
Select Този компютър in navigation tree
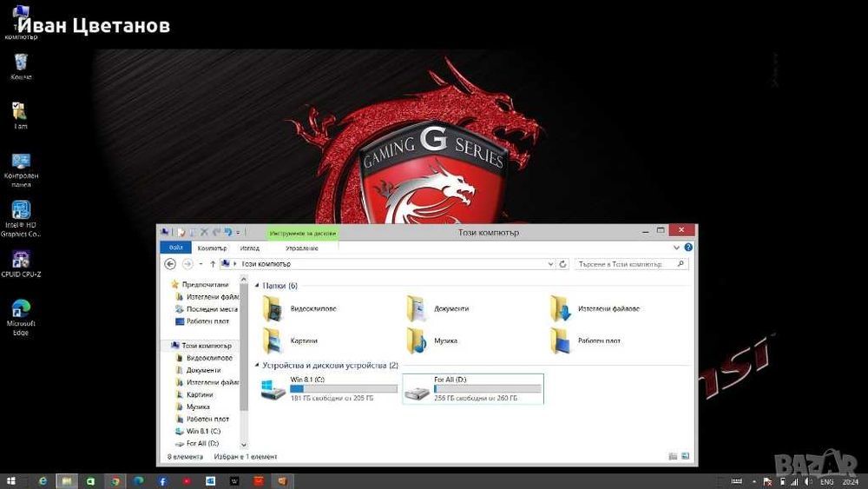tap(207, 346)
